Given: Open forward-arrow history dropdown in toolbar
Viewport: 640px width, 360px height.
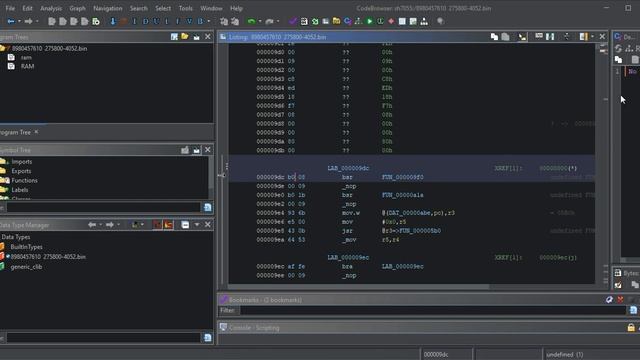Looking at the screenshot, I should (x=37, y=21).
